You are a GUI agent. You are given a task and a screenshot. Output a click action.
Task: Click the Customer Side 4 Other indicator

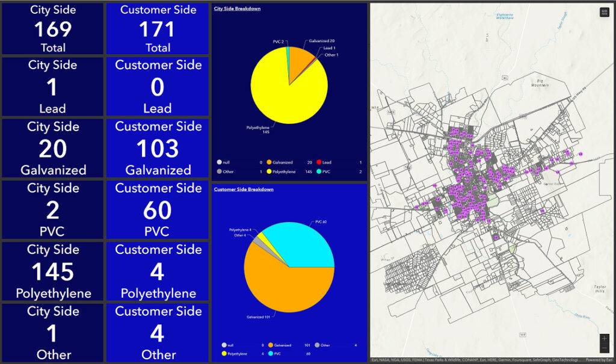tap(158, 333)
